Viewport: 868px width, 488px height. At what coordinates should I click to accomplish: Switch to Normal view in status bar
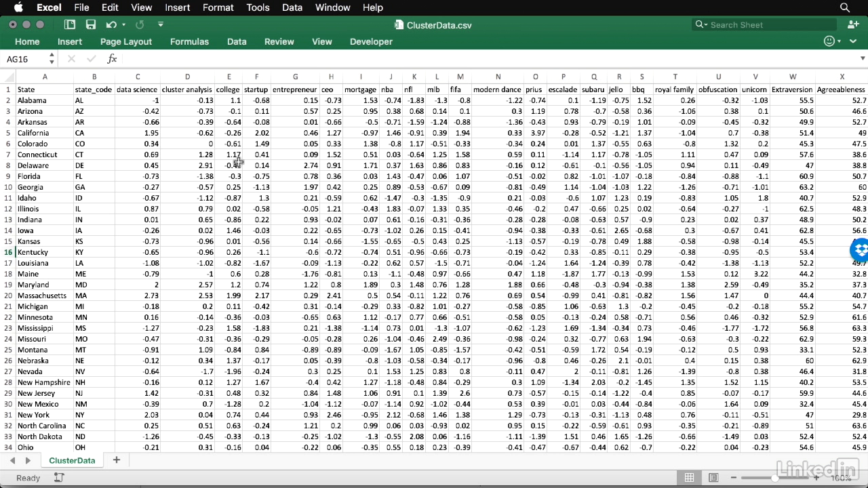point(689,478)
